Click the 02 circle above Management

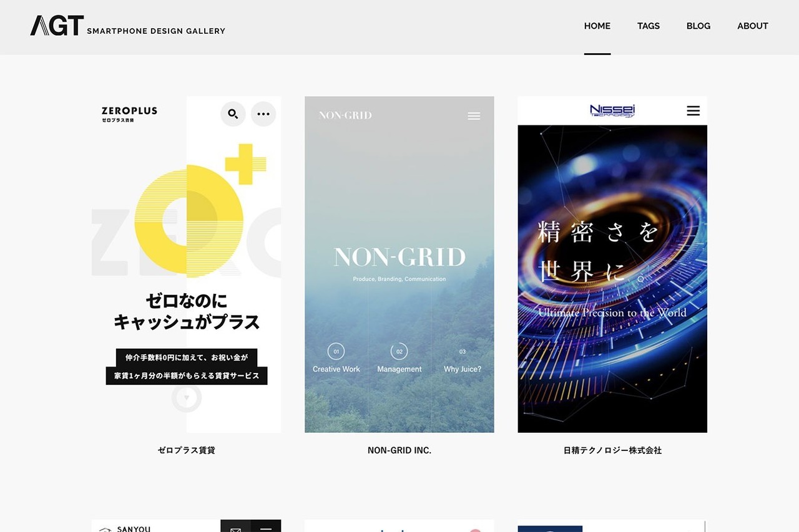click(399, 352)
